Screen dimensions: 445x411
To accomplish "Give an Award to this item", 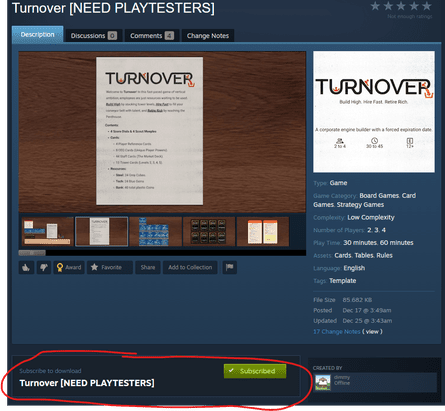I will pos(69,267).
